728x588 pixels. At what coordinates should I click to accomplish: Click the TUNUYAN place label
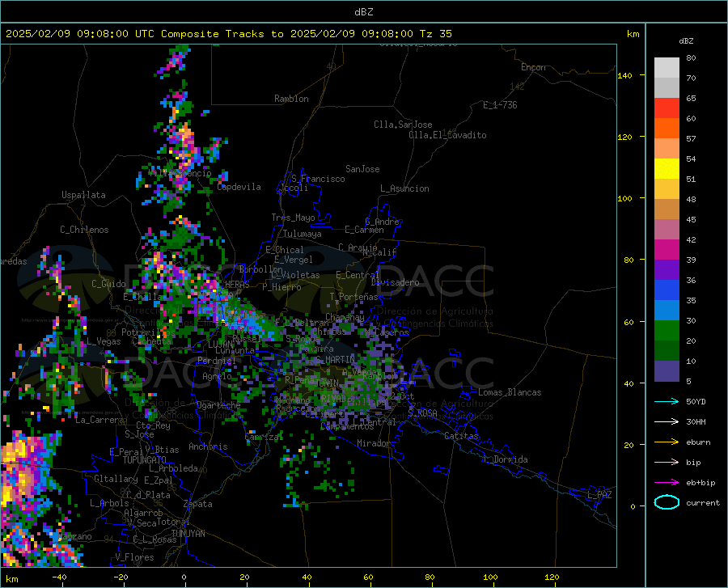[188, 533]
